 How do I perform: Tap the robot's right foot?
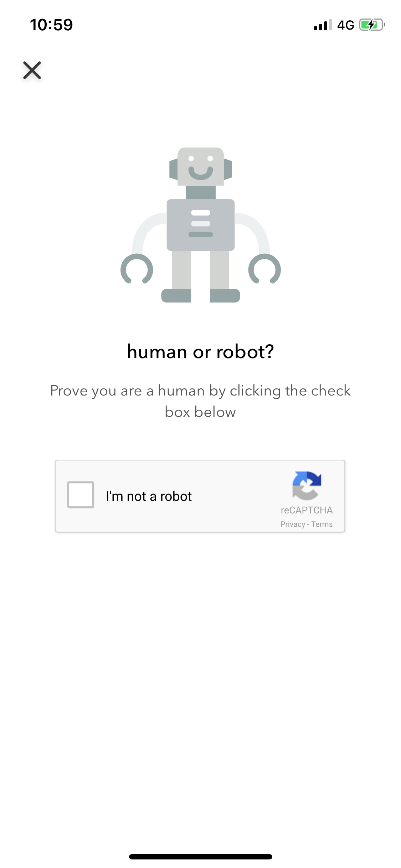225,296
